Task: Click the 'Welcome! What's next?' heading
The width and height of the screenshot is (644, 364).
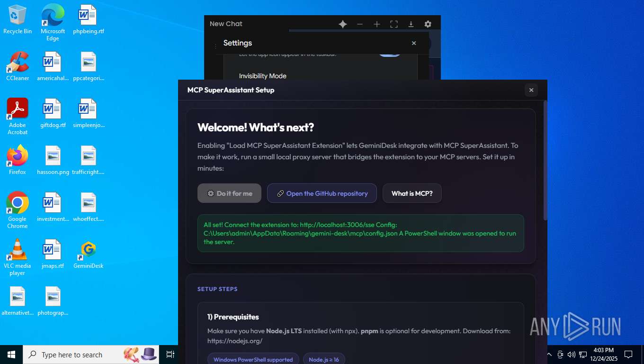Action: click(x=256, y=127)
